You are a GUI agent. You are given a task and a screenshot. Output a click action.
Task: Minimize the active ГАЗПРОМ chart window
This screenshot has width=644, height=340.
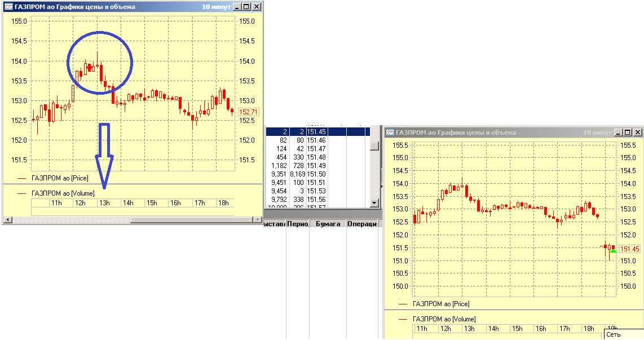pyautogui.click(x=237, y=7)
